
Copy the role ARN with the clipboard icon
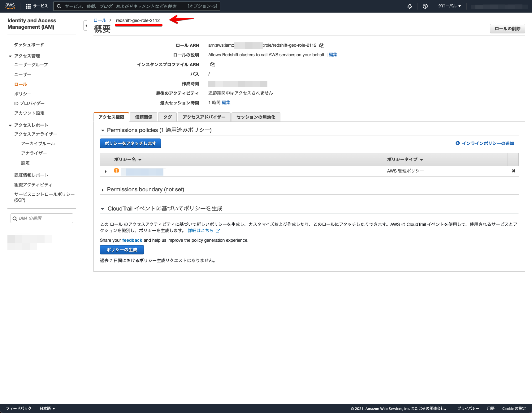322,45
